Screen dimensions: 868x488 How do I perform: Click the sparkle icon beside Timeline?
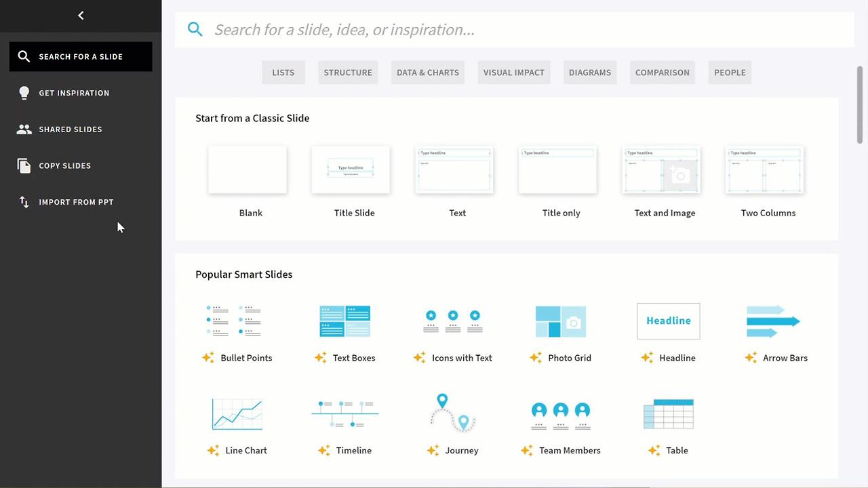[x=323, y=450]
